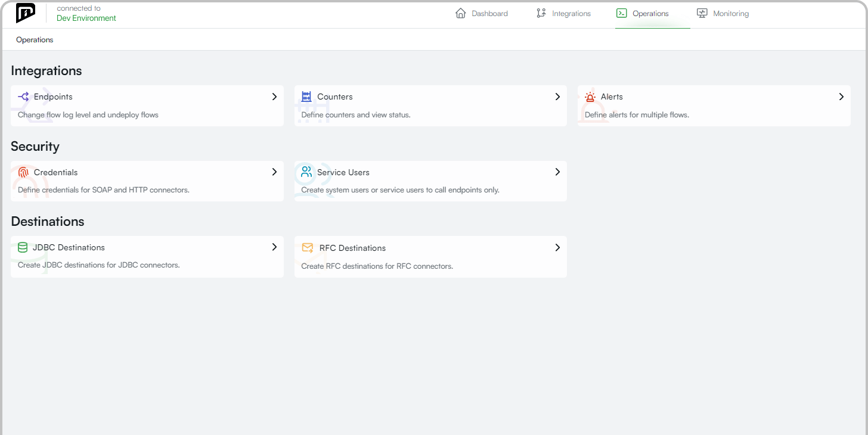Click the Endpoints flow icon

23,97
